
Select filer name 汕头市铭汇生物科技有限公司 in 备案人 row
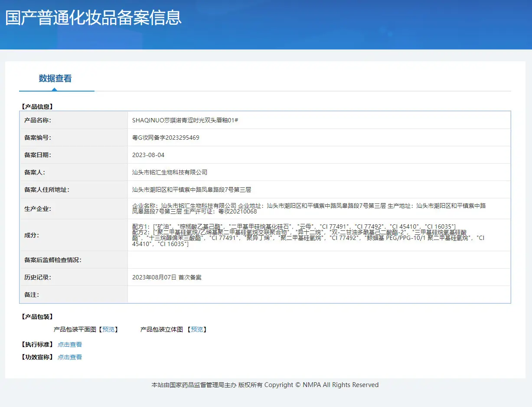coord(170,172)
